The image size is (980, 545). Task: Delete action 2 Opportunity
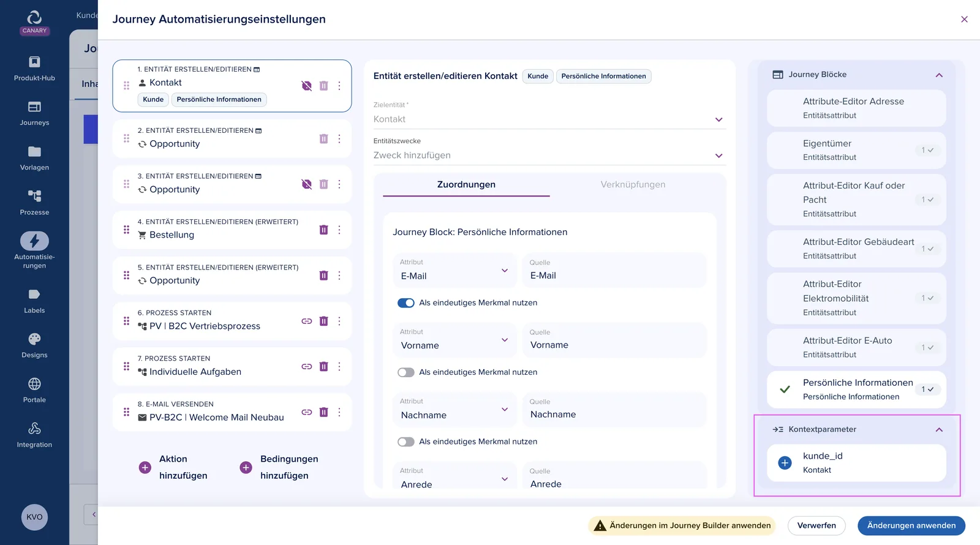tap(323, 139)
